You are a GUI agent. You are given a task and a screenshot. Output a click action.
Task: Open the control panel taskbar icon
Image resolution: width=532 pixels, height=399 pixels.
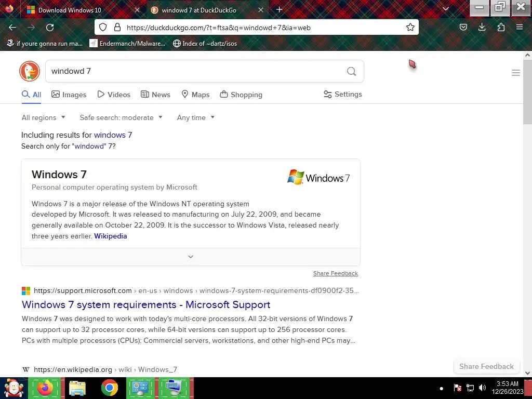(141, 388)
